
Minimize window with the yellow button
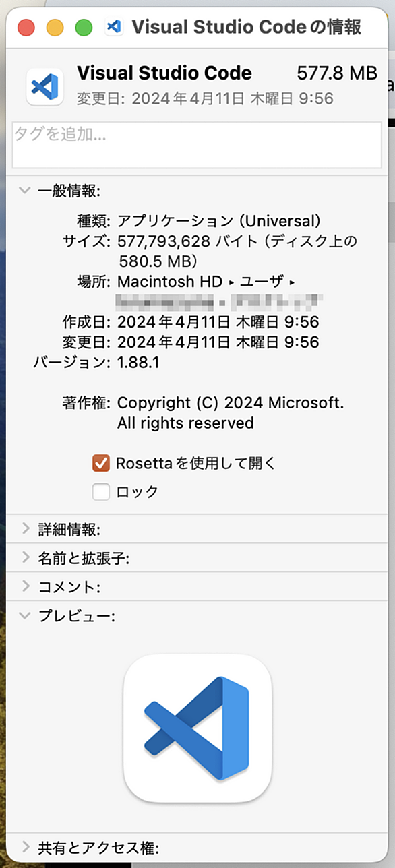click(55, 28)
